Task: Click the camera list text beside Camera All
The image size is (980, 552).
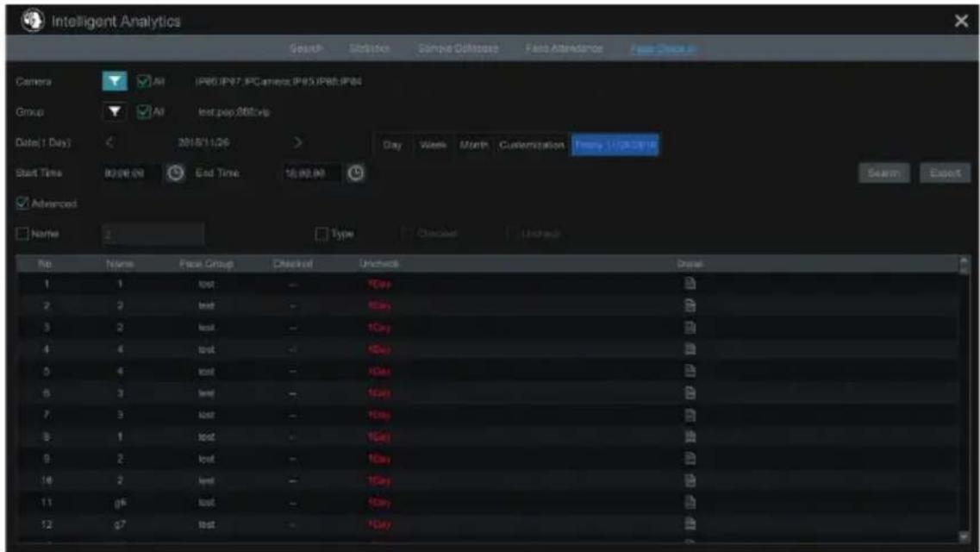Action: pos(278,82)
